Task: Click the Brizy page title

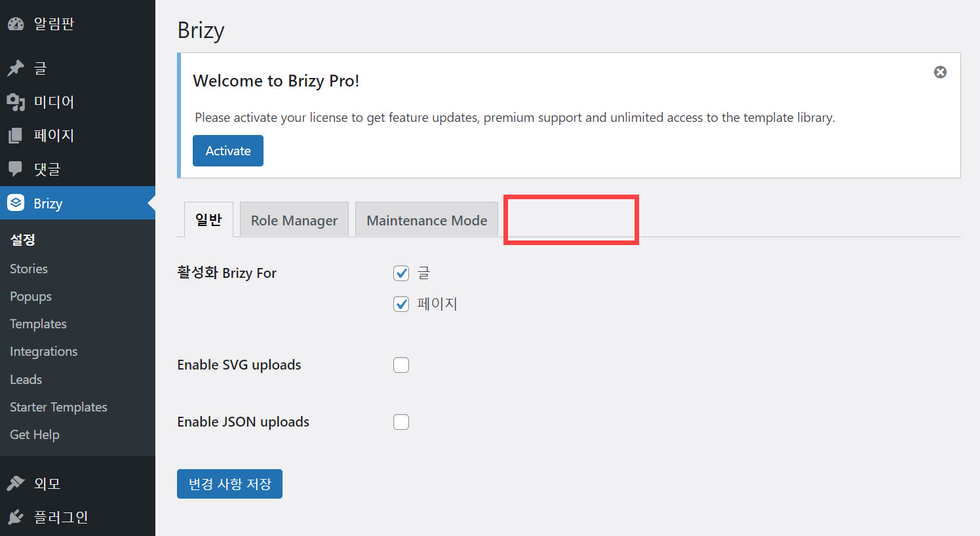Action: click(201, 31)
